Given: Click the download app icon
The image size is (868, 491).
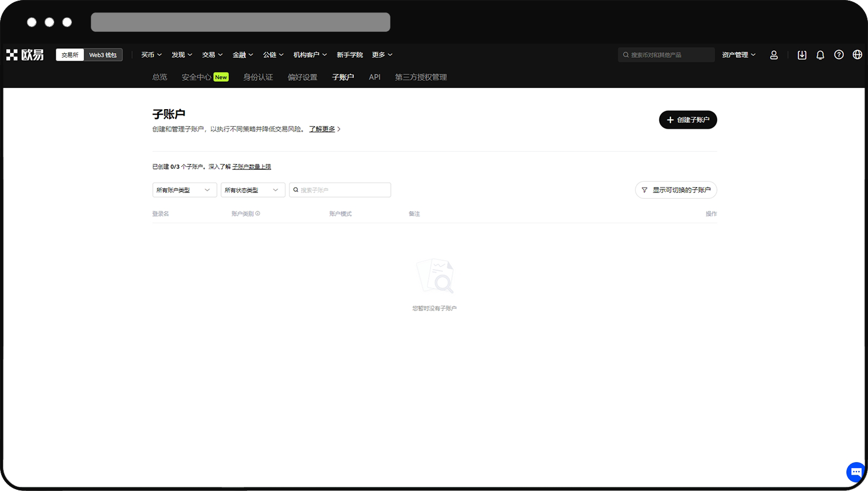Looking at the screenshot, I should [802, 55].
